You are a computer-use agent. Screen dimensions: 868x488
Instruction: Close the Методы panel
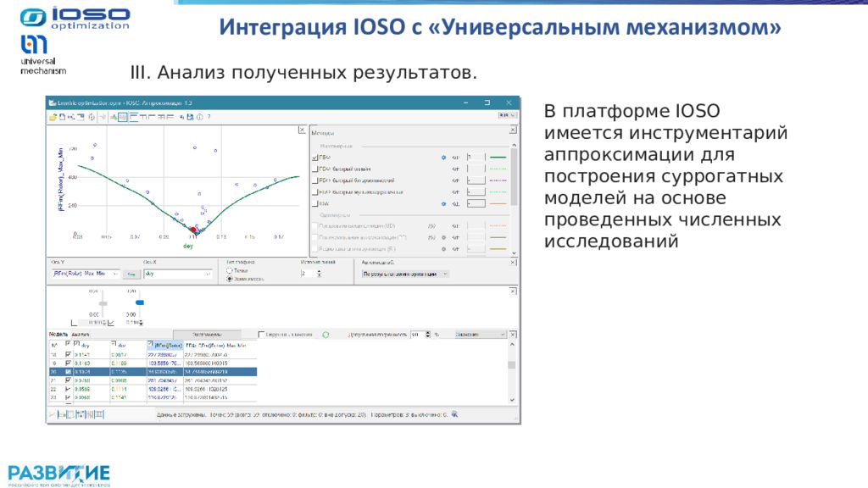[513, 130]
